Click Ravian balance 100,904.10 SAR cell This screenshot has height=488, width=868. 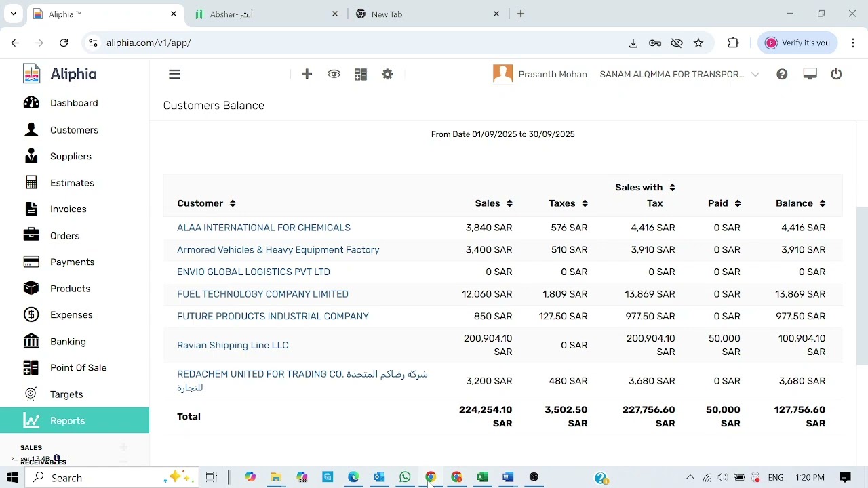(x=802, y=345)
